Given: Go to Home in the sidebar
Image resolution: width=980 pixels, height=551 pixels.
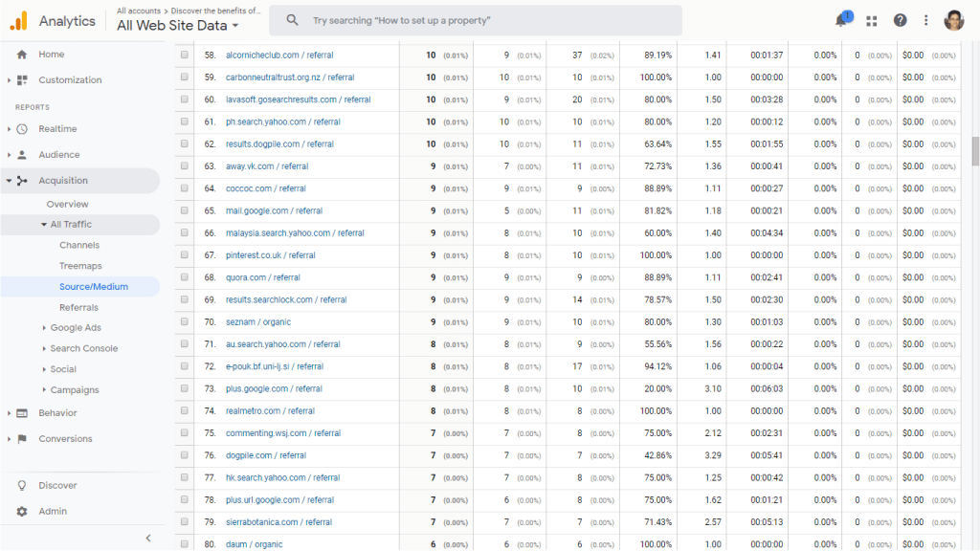Looking at the screenshot, I should tap(52, 55).
